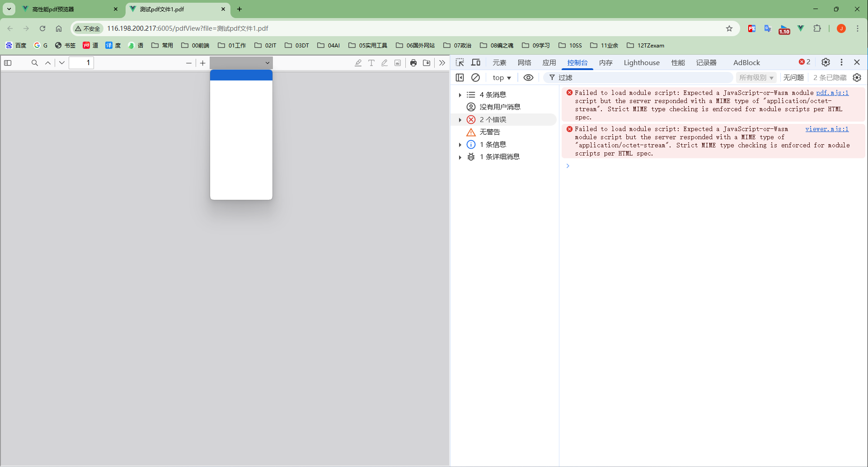Image resolution: width=868 pixels, height=467 pixels.
Task: Download the PDF file
Action: tap(427, 63)
